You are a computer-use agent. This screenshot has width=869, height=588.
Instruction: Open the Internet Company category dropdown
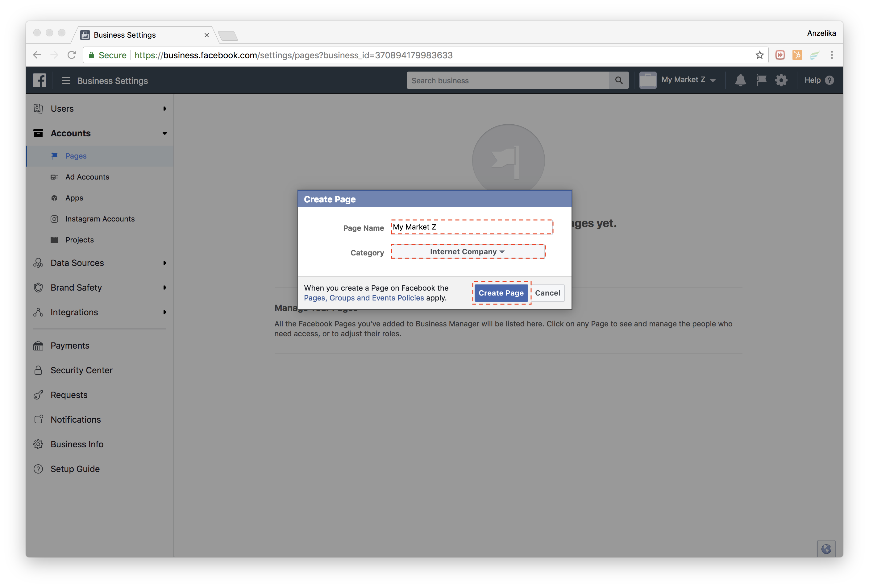[x=468, y=251]
